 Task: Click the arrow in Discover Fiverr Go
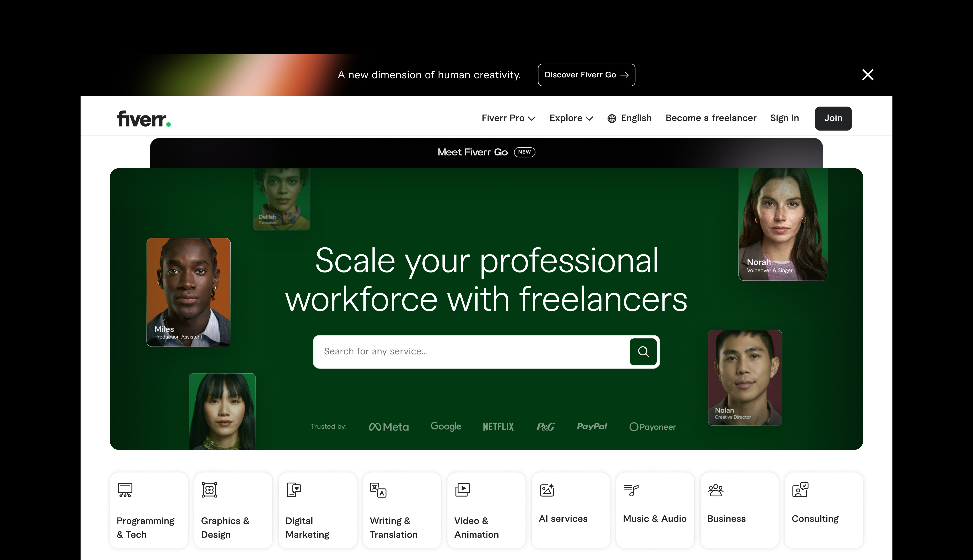coord(624,75)
